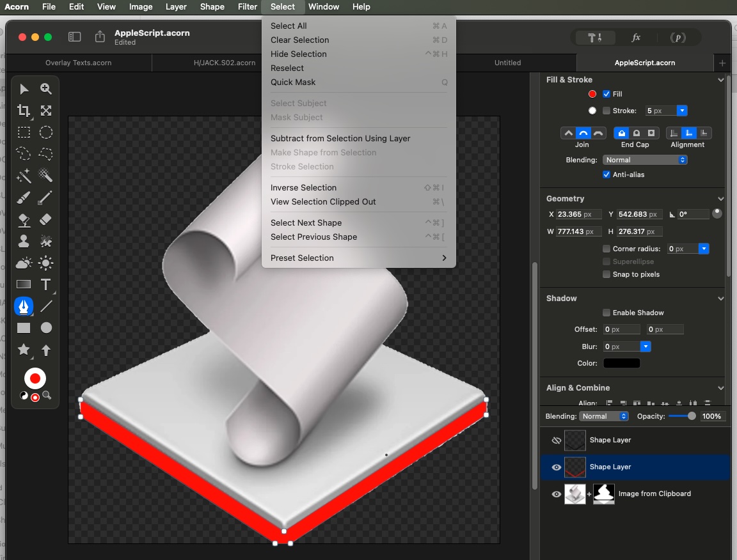The height and width of the screenshot is (560, 737).
Task: Switch to the Overlay Texts.acorn tab
Action: [78, 63]
